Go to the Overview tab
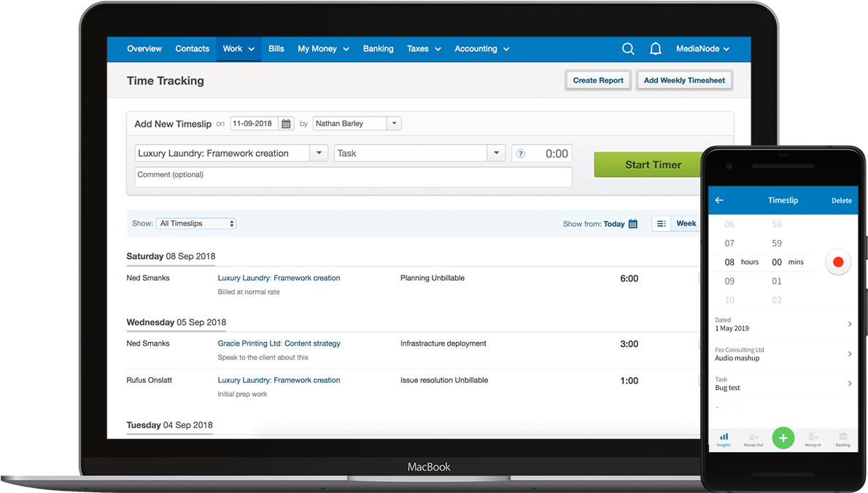The image size is (868, 493). [x=144, y=49]
